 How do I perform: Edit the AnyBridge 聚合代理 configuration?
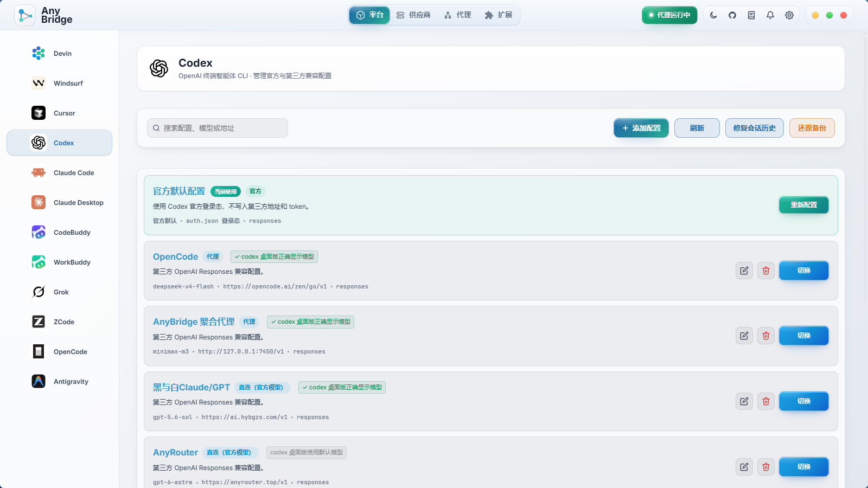point(744,336)
